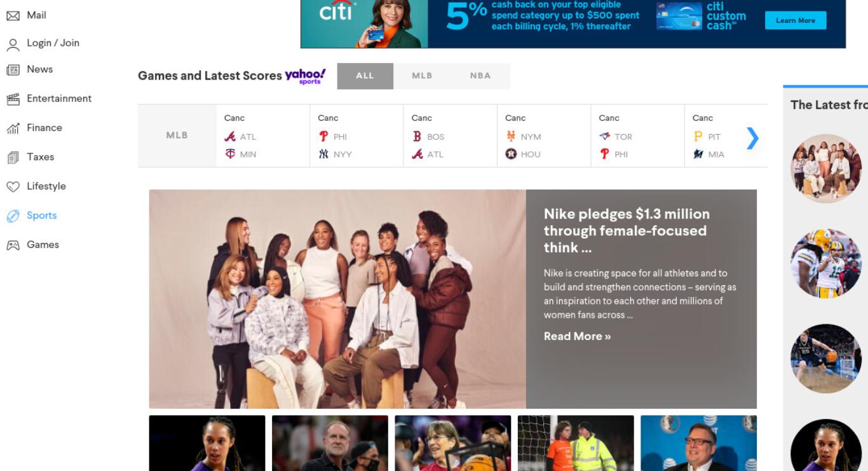Viewport: 868px width, 471px height.
Task: Click the Games controller icon
Action: click(13, 245)
